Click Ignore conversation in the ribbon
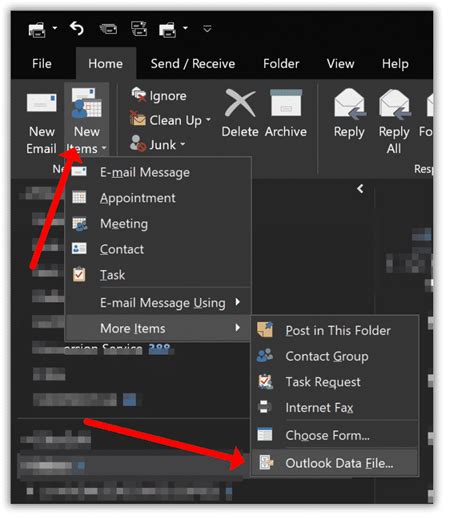The height and width of the screenshot is (528, 474). coord(159,96)
